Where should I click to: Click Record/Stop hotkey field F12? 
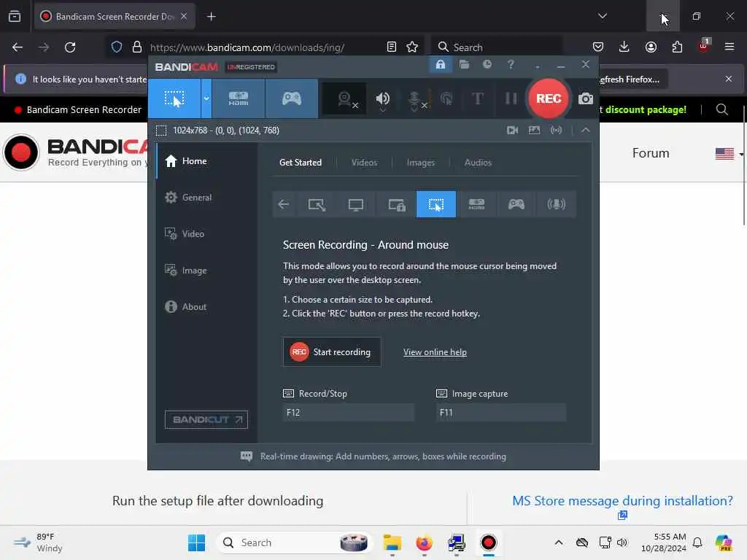click(x=348, y=413)
